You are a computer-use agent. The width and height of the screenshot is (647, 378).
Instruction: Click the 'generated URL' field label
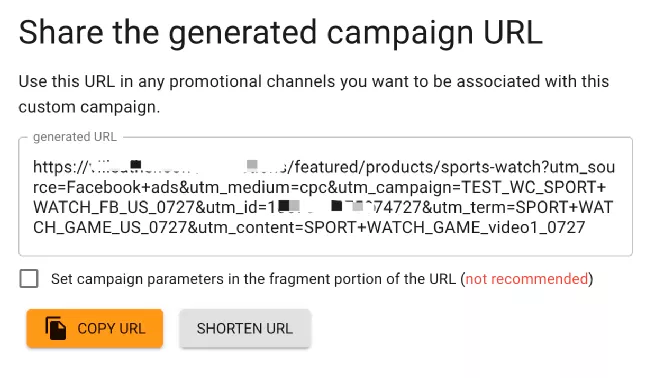pos(75,137)
